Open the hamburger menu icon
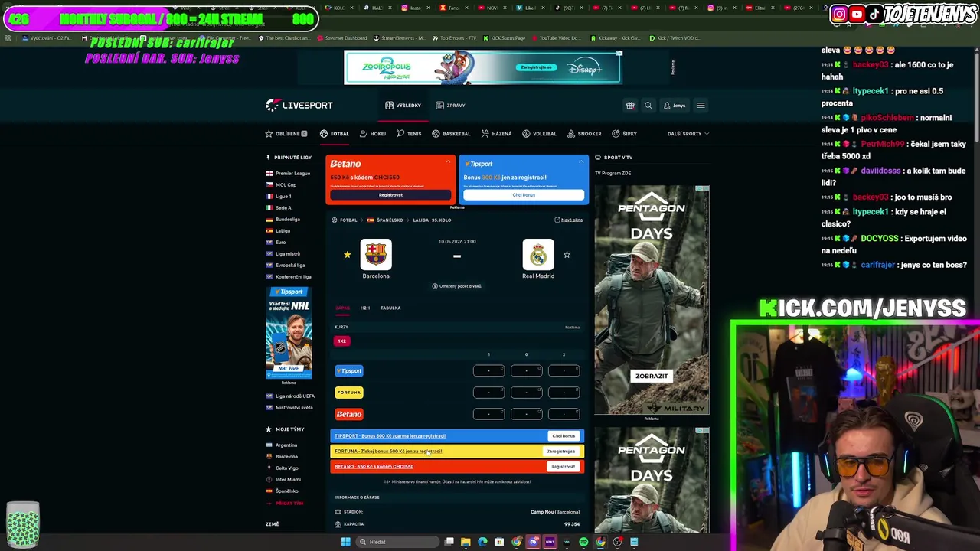 click(701, 106)
